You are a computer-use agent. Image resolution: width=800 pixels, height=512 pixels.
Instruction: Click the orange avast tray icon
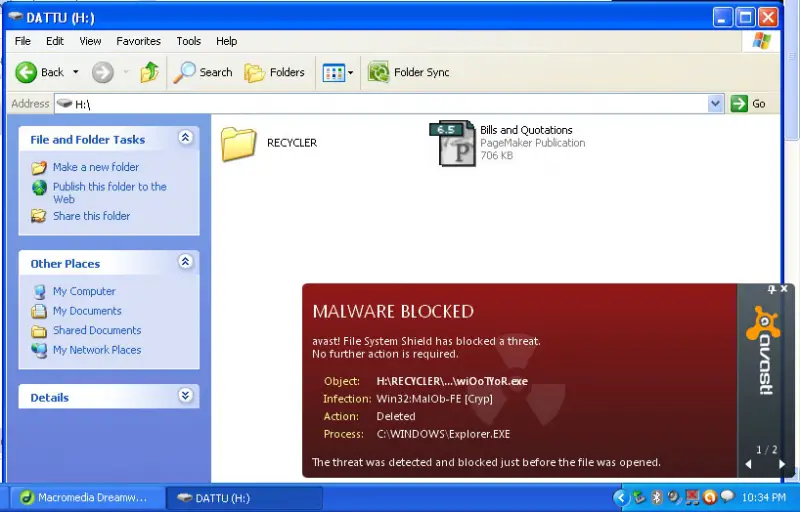point(710,497)
